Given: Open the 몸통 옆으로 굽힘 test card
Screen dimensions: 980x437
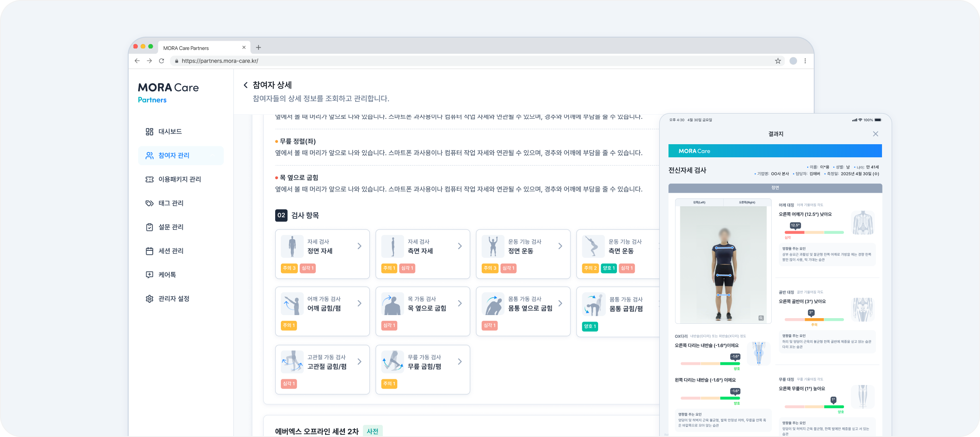Looking at the screenshot, I should pyautogui.click(x=523, y=311).
